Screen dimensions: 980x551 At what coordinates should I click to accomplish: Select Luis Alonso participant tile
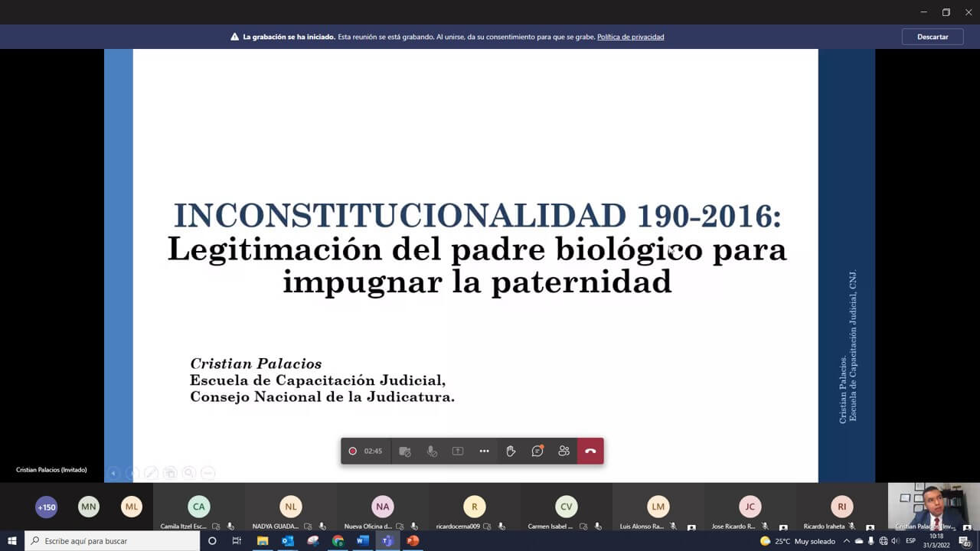tap(658, 508)
